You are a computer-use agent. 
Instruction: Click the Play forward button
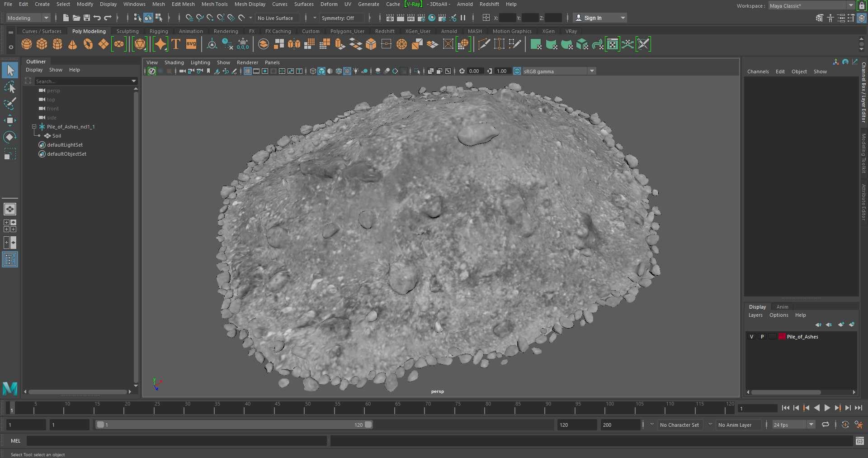[827, 408]
